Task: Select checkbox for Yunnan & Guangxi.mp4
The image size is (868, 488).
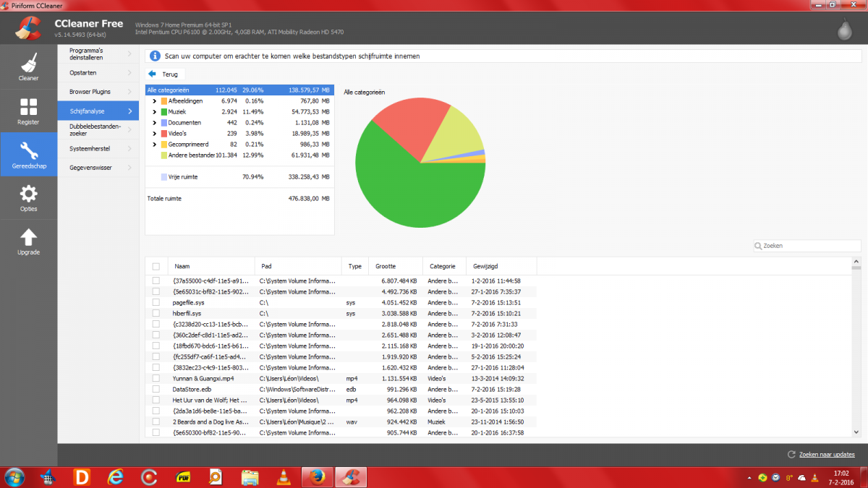Action: pos(156,378)
